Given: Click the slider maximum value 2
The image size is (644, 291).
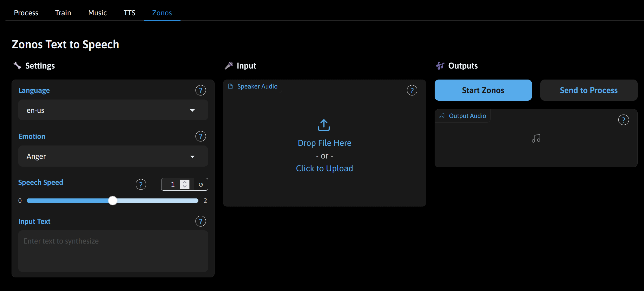Looking at the screenshot, I should click(205, 200).
